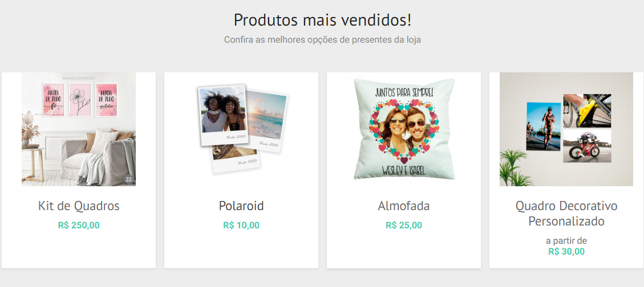This screenshot has height=287, width=644.
Task: Click the beach polaroid photo
Action: (x=266, y=120)
